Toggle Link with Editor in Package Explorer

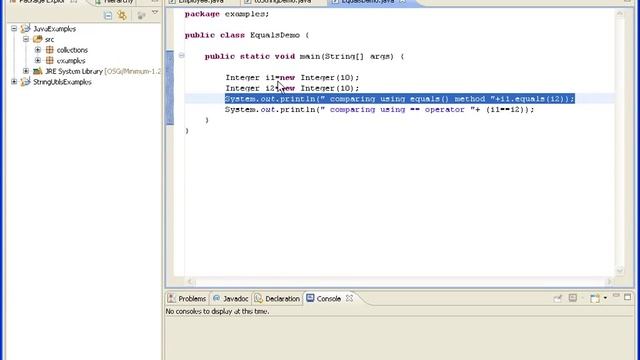pyautogui.click(x=122, y=16)
